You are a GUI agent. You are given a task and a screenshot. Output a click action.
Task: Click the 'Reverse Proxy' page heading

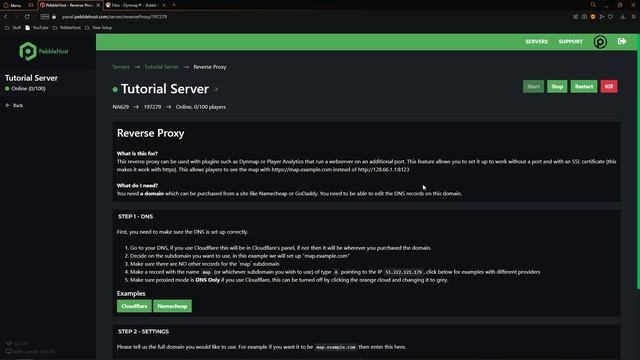[x=151, y=133]
